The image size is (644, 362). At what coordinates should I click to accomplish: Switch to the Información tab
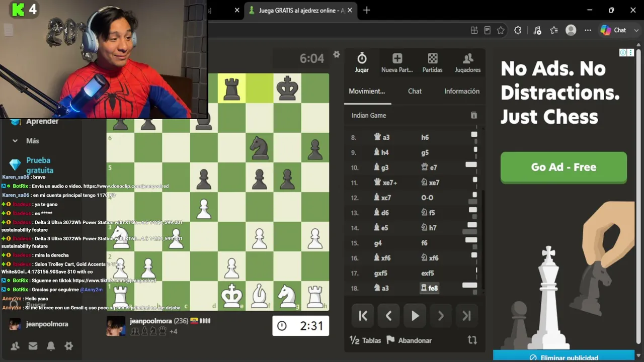[462, 91]
